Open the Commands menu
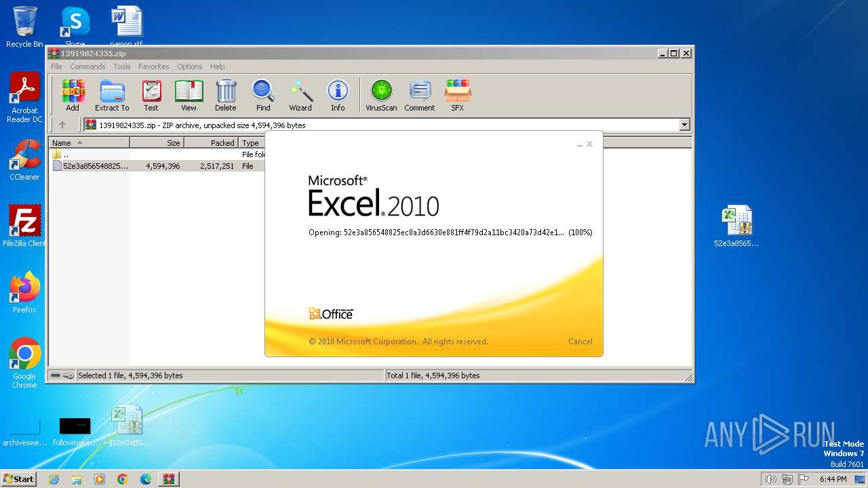 (87, 66)
